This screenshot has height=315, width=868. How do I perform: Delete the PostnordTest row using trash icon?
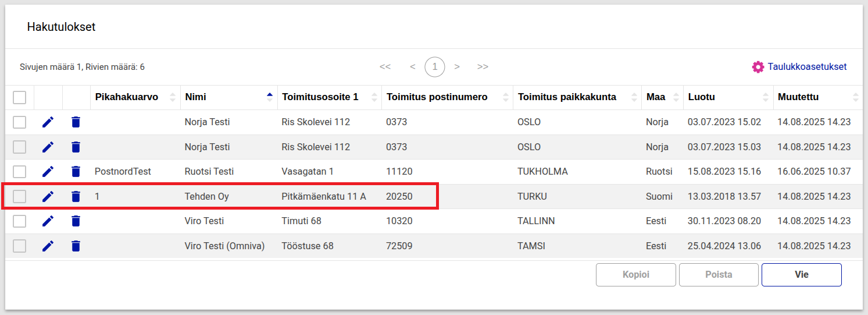pos(76,172)
